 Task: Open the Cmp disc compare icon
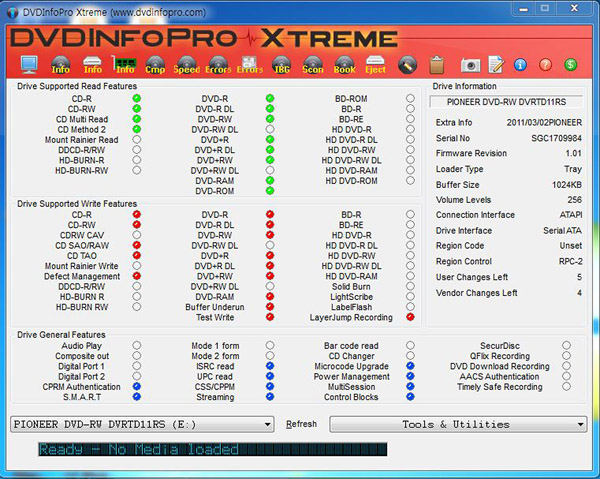pos(155,65)
